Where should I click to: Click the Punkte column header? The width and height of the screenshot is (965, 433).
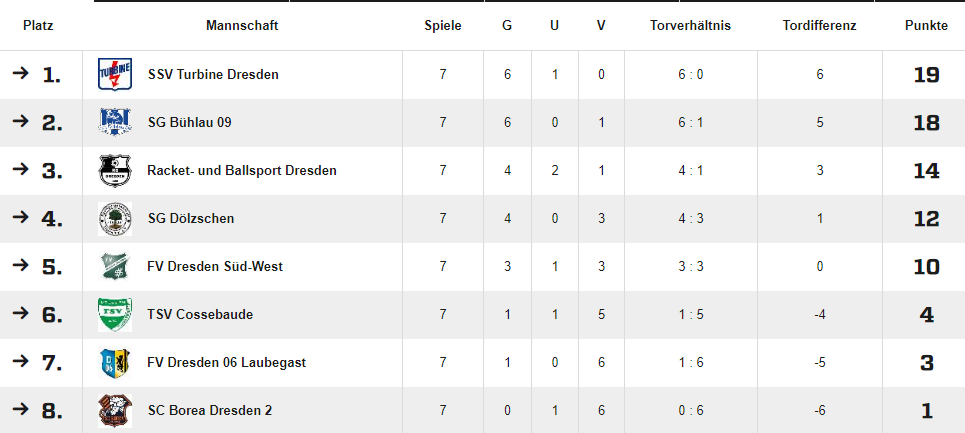tap(926, 26)
